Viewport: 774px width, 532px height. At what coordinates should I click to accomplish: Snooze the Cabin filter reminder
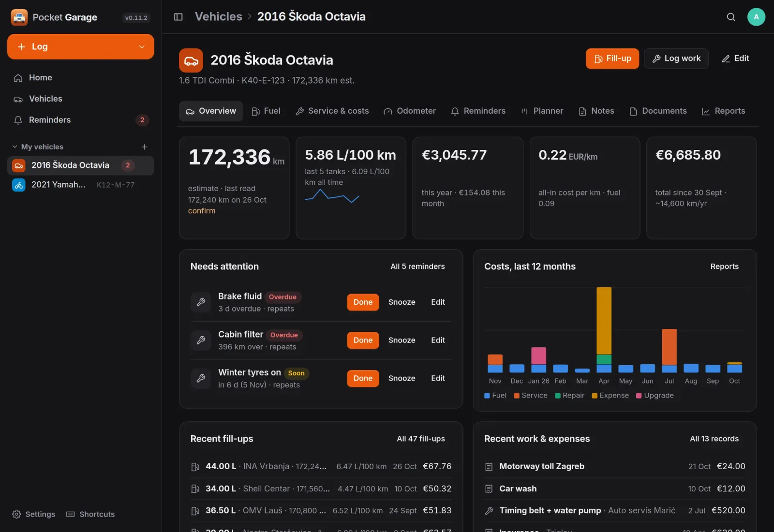(402, 340)
